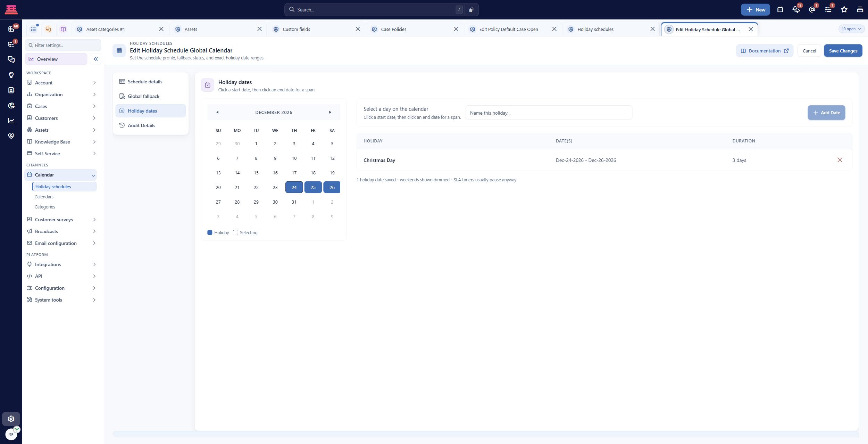
Task: Open Categories under Calendar section
Action: coord(45,207)
